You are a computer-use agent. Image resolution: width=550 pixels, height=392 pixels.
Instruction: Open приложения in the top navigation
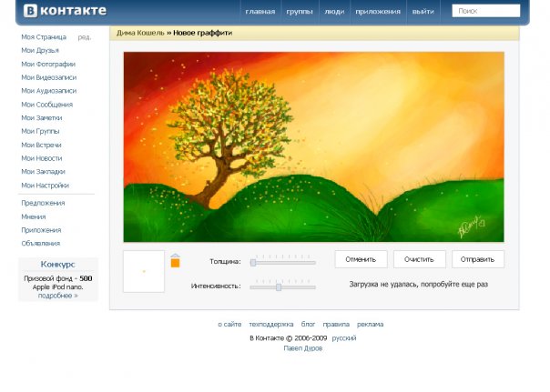click(377, 13)
